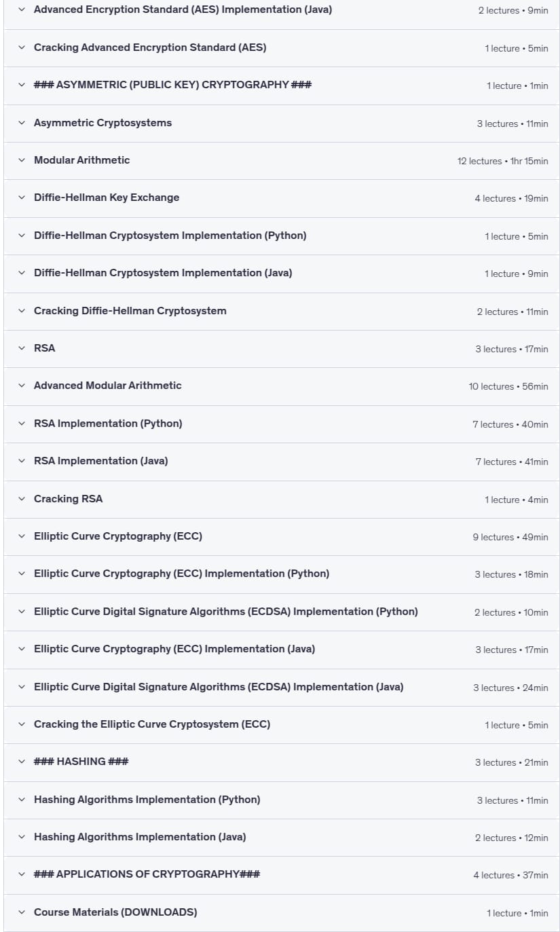Click chevron beside RSA Implementation (Python)
The height and width of the screenshot is (932, 560).
coord(22,424)
